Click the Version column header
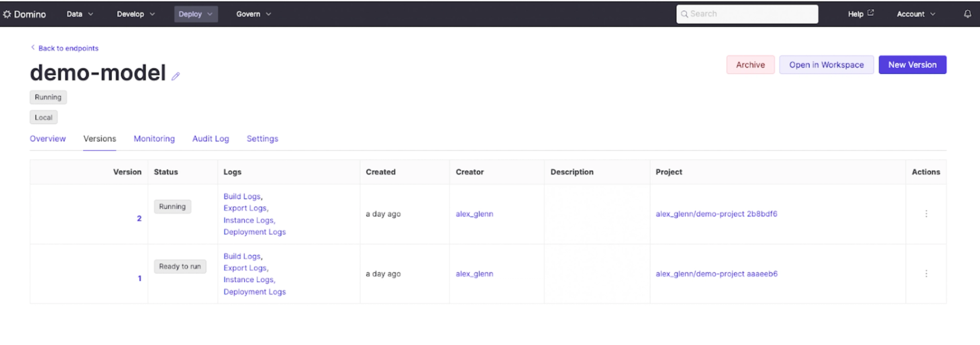Image resolution: width=980 pixels, height=345 pixels. pyautogui.click(x=127, y=172)
